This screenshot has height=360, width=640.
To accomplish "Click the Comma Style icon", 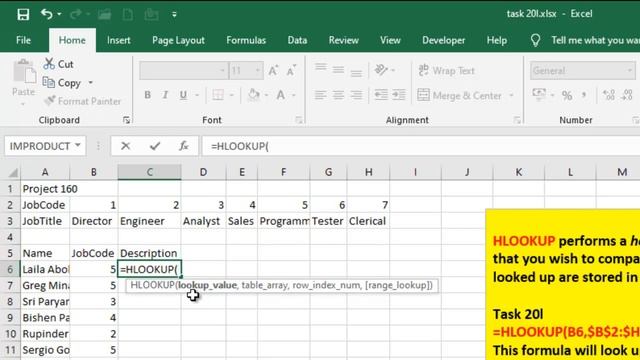I will point(584,96).
